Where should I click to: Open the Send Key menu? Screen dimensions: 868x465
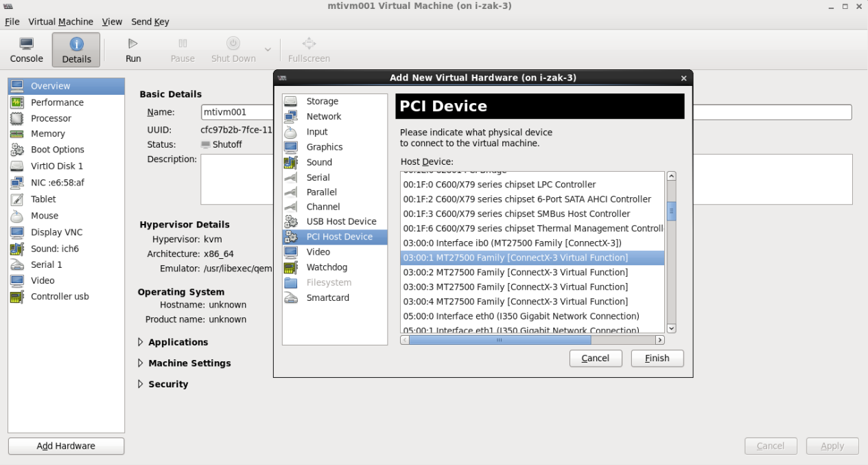pyautogui.click(x=150, y=21)
